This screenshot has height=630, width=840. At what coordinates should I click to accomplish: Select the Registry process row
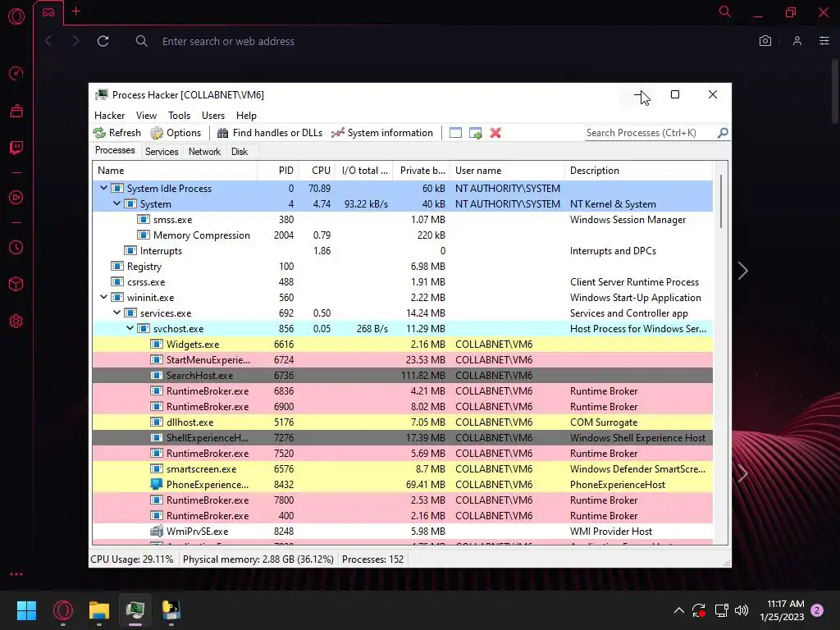click(402, 267)
